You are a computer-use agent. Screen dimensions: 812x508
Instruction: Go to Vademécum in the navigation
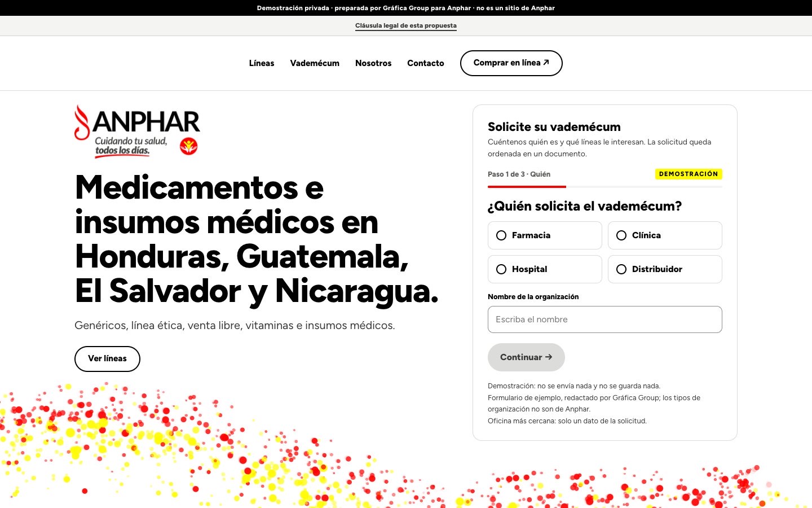point(315,63)
